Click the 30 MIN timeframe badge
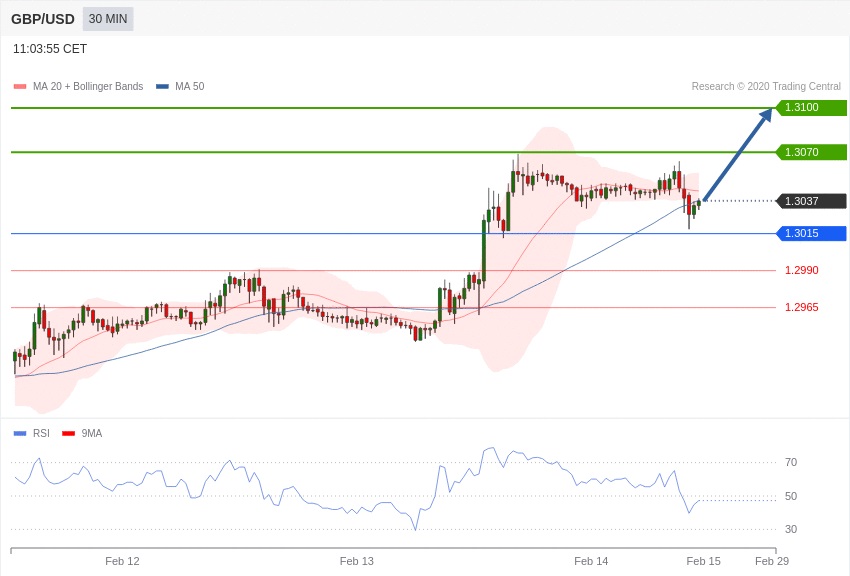 108,19
